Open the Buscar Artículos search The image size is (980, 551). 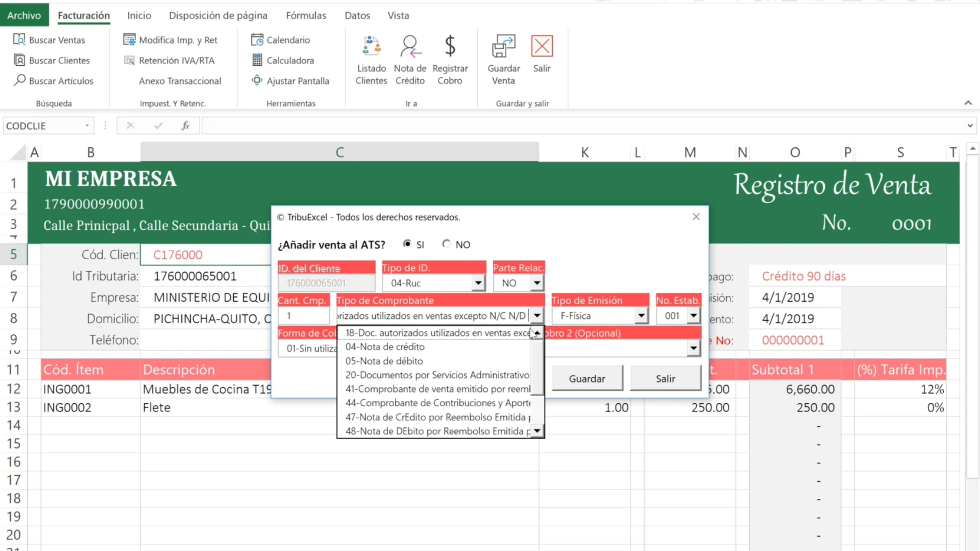[53, 80]
